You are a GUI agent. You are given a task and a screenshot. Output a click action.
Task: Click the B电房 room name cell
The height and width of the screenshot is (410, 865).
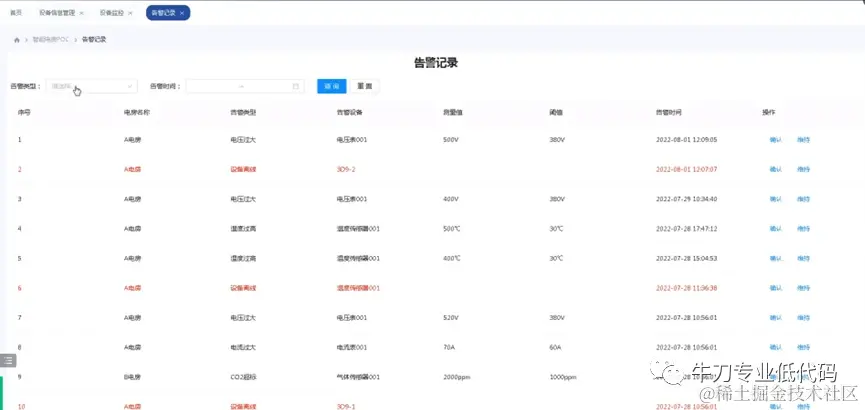pos(132,377)
